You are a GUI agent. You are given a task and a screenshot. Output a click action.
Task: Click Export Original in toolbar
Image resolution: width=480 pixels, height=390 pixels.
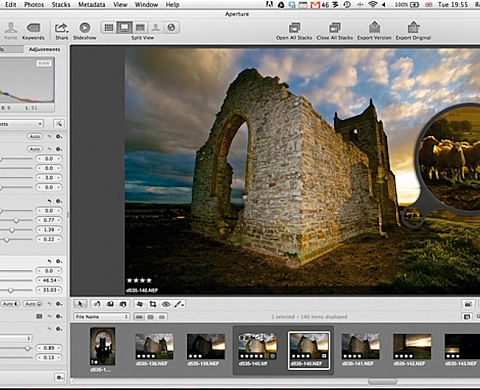[x=413, y=31]
